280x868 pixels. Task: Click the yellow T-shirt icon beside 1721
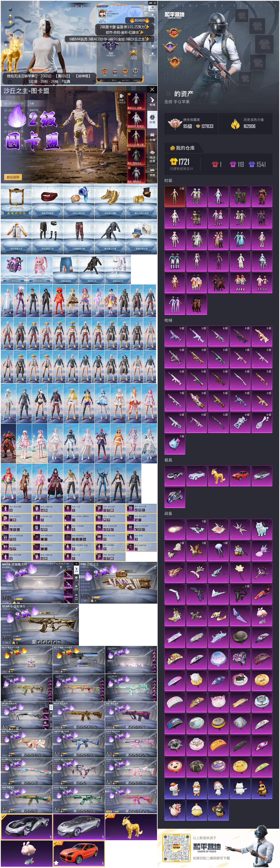click(x=174, y=161)
